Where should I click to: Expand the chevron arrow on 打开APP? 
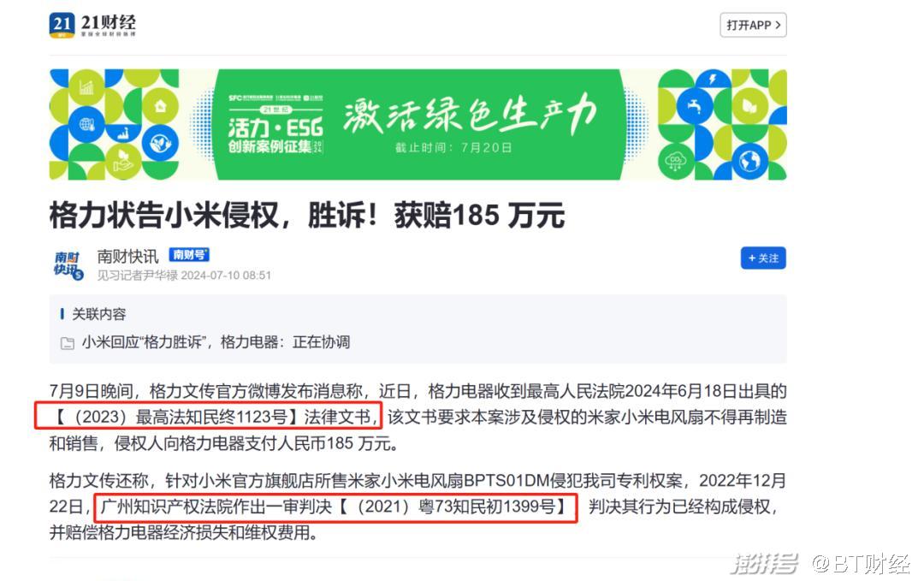(779, 26)
